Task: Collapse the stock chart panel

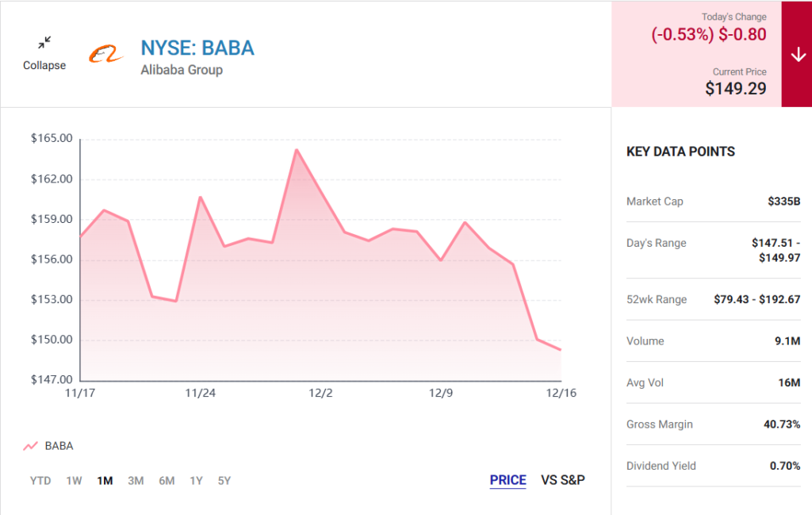Action: [44, 65]
